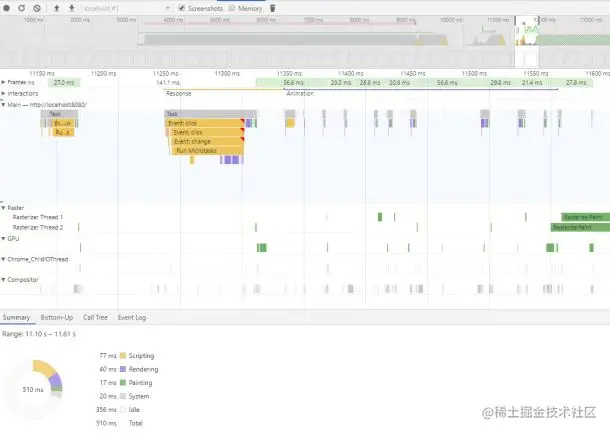This screenshot has height=433, width=610.
Task: Switch to the Bottom-Up tab
Action: pyautogui.click(x=57, y=317)
